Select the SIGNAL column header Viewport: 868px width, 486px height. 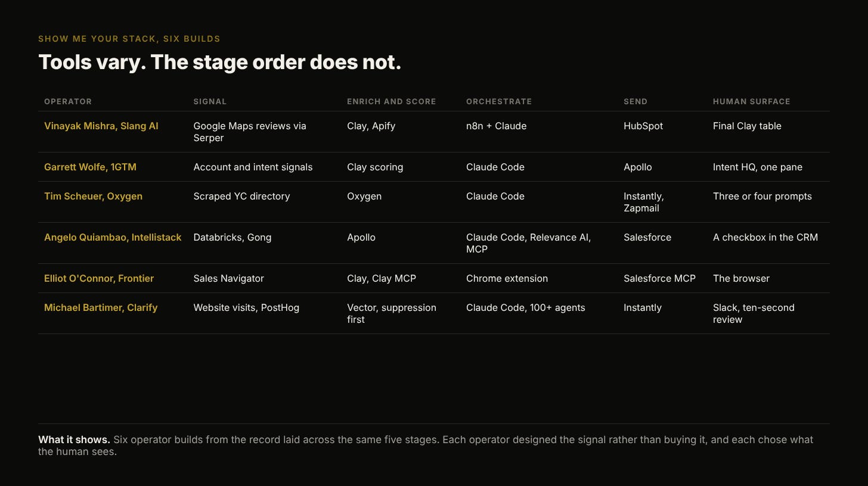[210, 101]
